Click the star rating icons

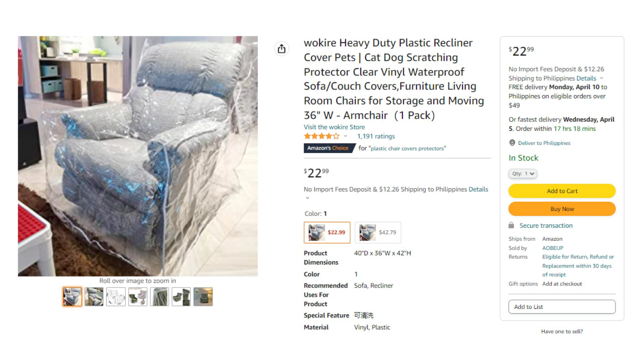coord(321,136)
